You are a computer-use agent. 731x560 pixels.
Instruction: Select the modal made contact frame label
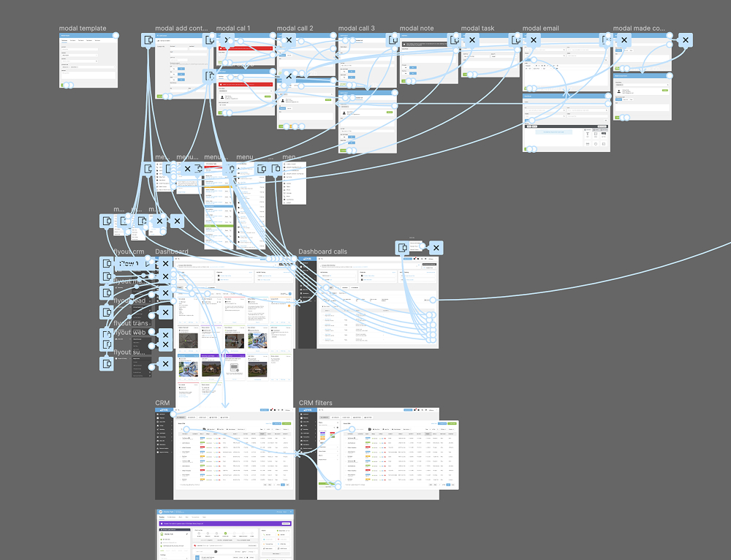pos(638,29)
